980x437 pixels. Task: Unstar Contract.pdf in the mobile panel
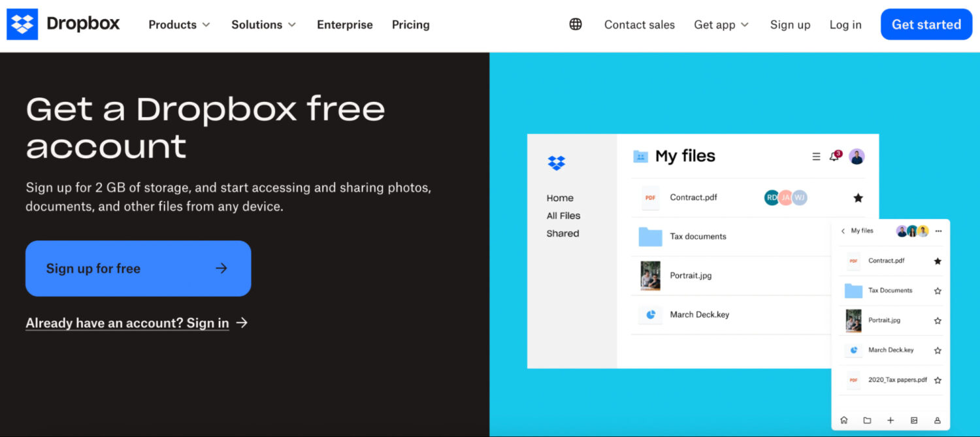point(938,261)
